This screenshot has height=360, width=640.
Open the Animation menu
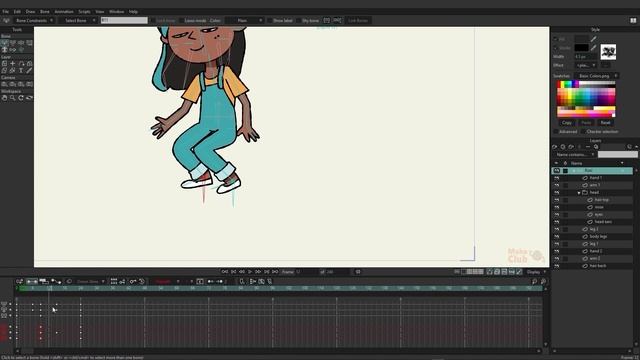(64, 11)
